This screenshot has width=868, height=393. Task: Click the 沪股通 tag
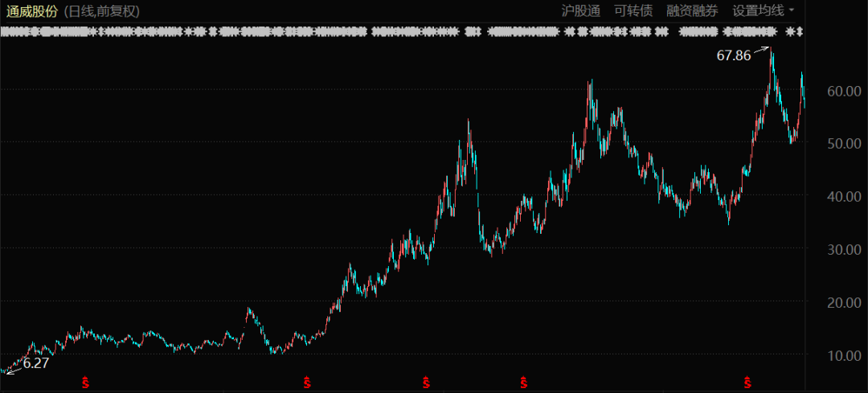pos(580,10)
